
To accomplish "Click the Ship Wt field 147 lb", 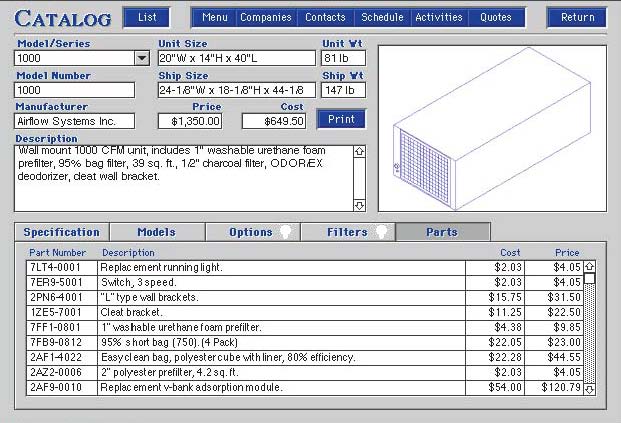I will [343, 90].
